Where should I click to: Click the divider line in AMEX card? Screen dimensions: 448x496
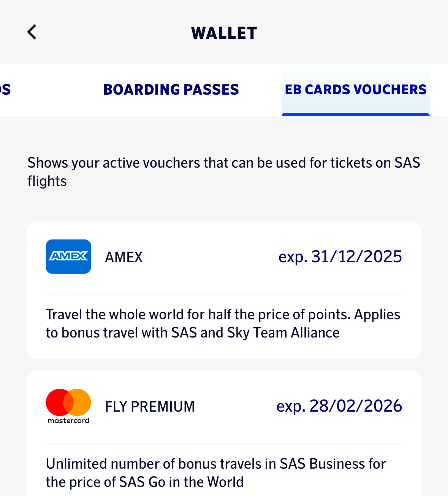[x=224, y=295]
